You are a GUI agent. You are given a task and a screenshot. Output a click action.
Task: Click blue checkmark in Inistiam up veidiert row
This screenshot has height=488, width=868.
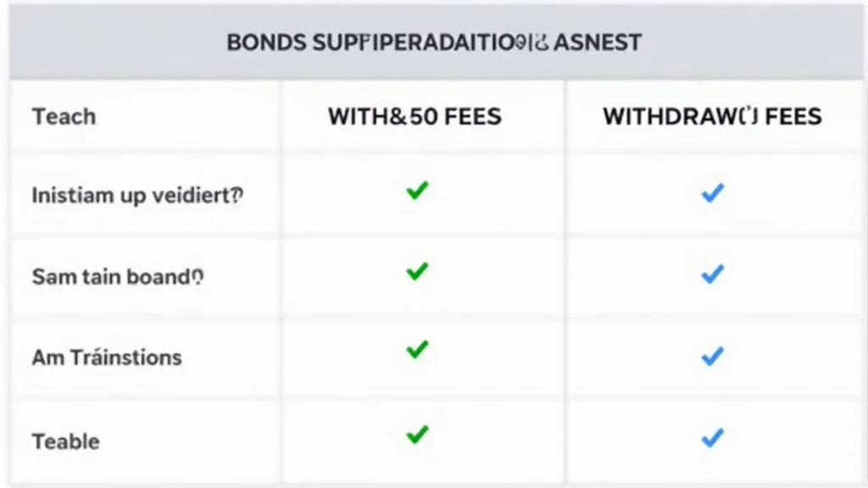pyautogui.click(x=712, y=193)
